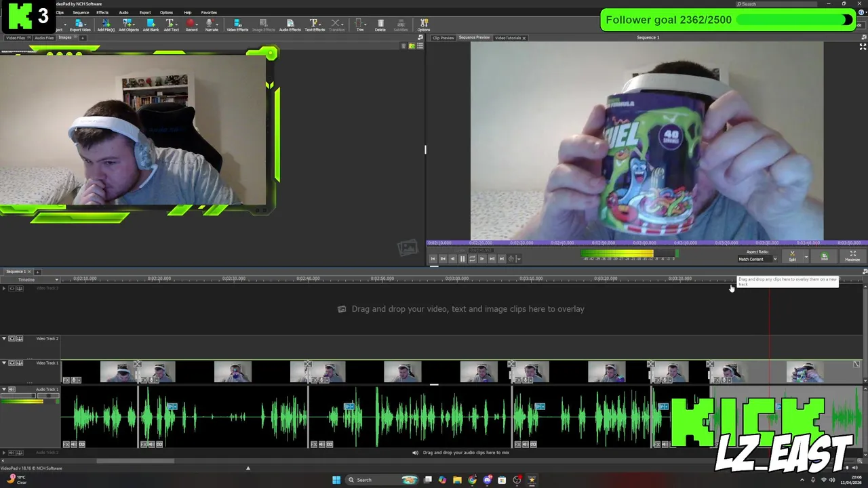
Task: Click the Delete trash icon in toolbar
Action: 380,26
